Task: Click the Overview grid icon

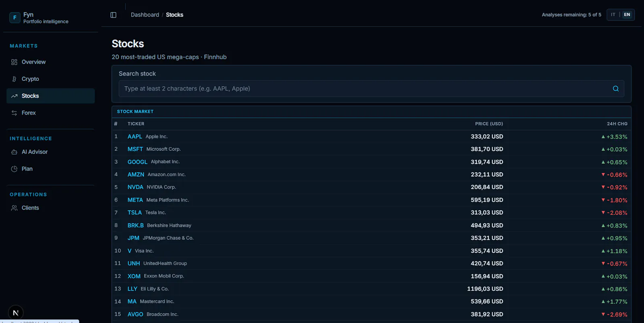Action: [14, 62]
